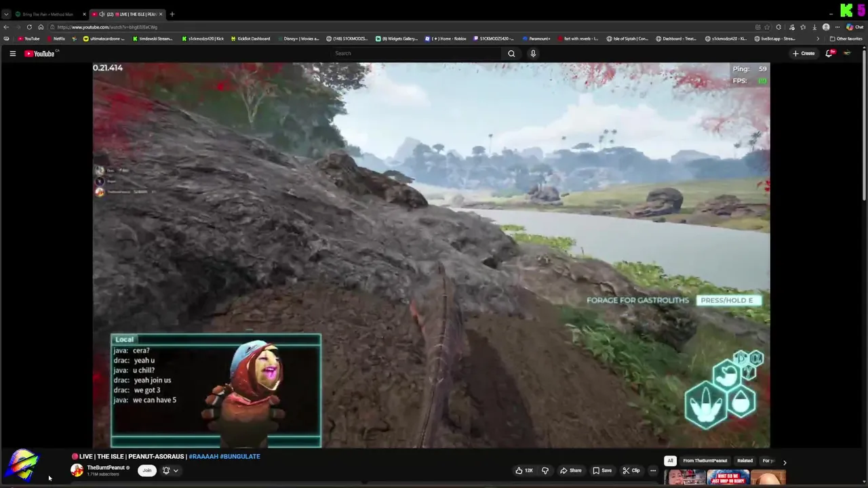The height and width of the screenshot is (488, 868).
Task: Open TheBurntPeanut channel name link
Action: (x=106, y=468)
